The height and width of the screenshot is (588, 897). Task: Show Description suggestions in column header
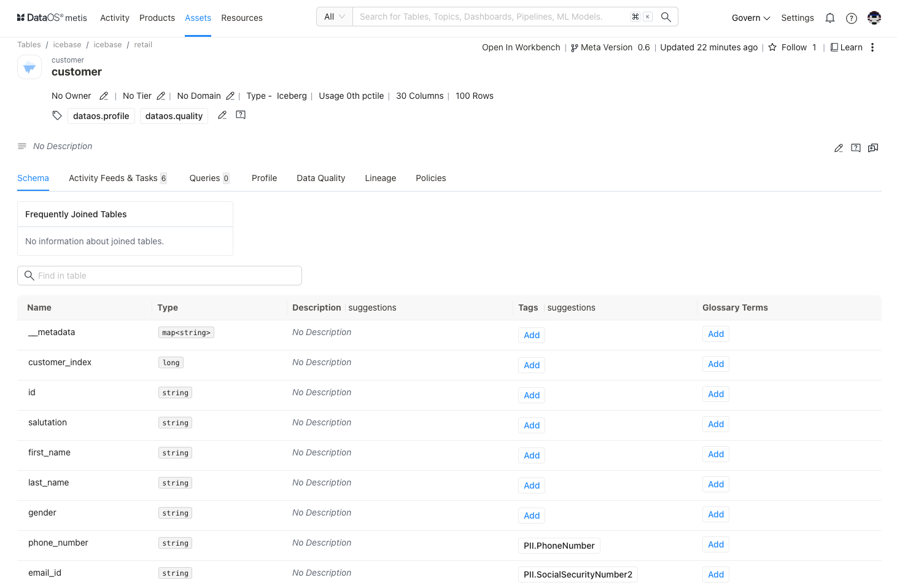coord(372,308)
